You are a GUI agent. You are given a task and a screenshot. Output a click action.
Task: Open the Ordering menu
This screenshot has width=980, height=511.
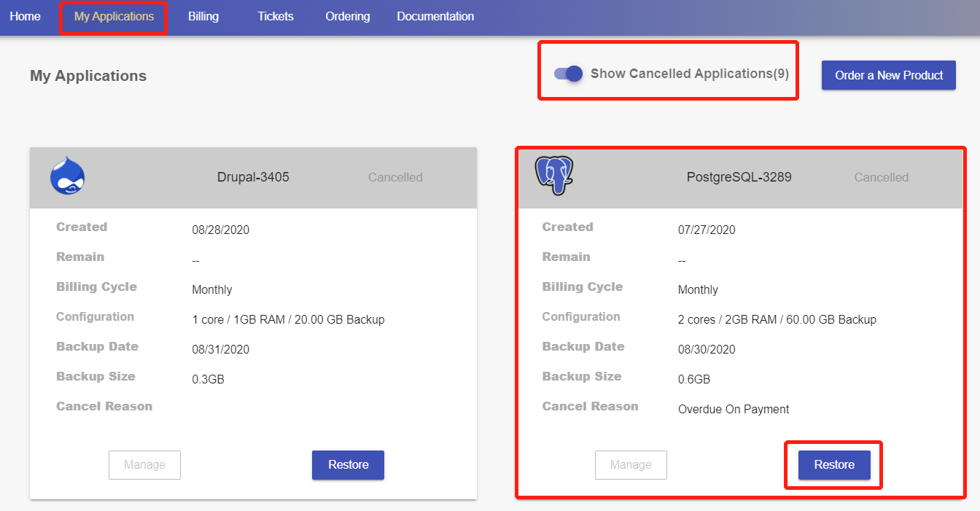[348, 16]
